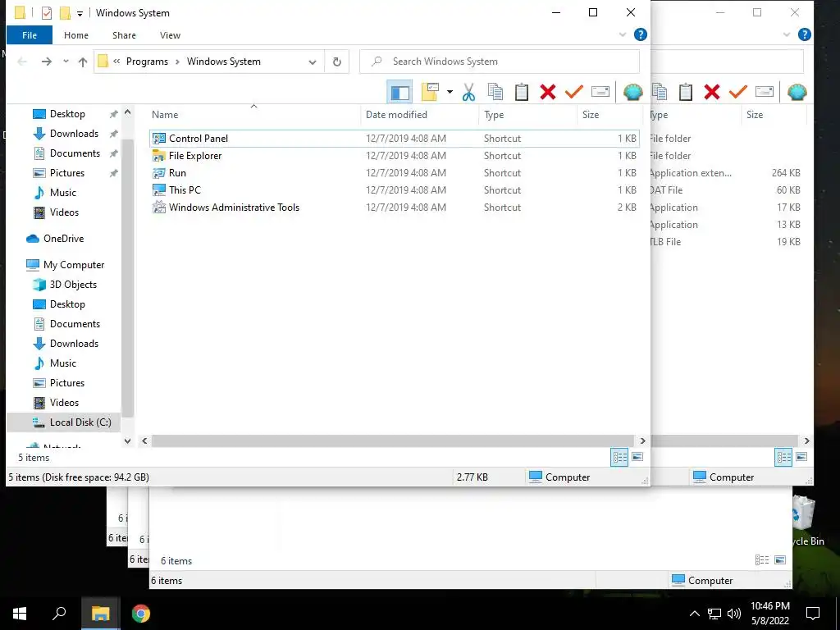Image resolution: width=840 pixels, height=630 pixels.
Task: Click File Explorer on the taskbar
Action: [100, 614]
